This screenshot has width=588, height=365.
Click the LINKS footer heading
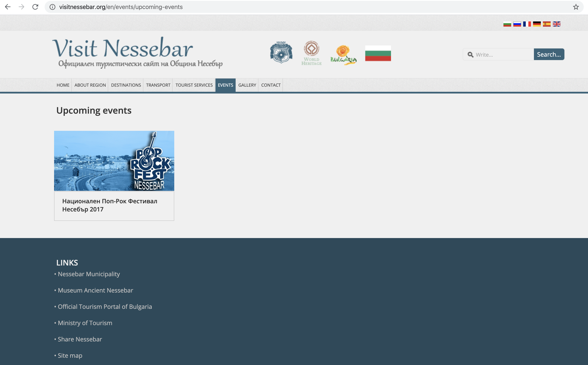pyautogui.click(x=67, y=263)
